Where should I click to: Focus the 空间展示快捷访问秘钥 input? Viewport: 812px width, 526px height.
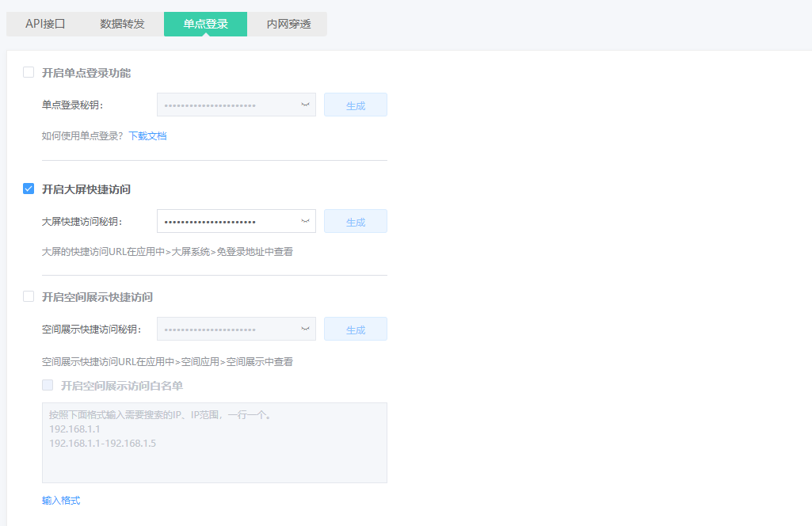tap(236, 330)
